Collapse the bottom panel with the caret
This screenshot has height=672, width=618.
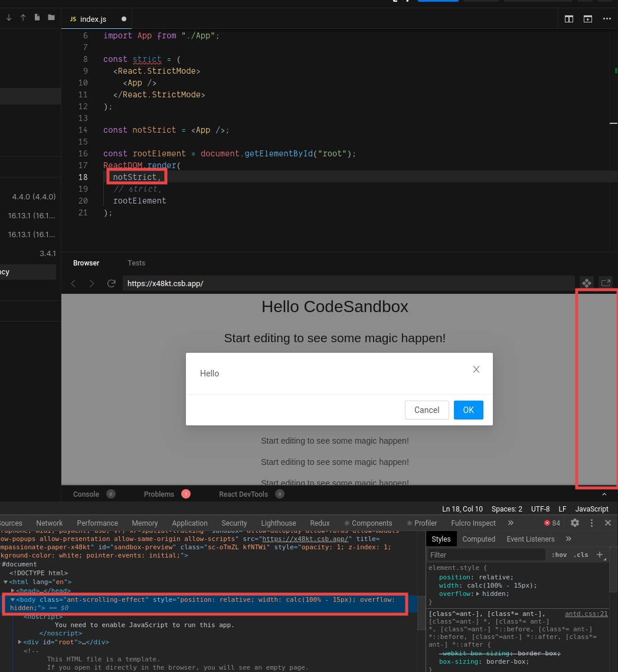pos(604,494)
